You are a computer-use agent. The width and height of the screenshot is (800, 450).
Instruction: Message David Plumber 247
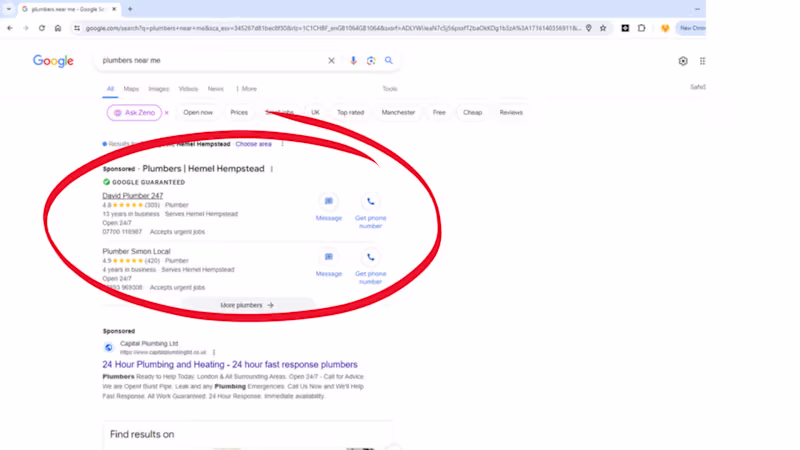point(329,208)
